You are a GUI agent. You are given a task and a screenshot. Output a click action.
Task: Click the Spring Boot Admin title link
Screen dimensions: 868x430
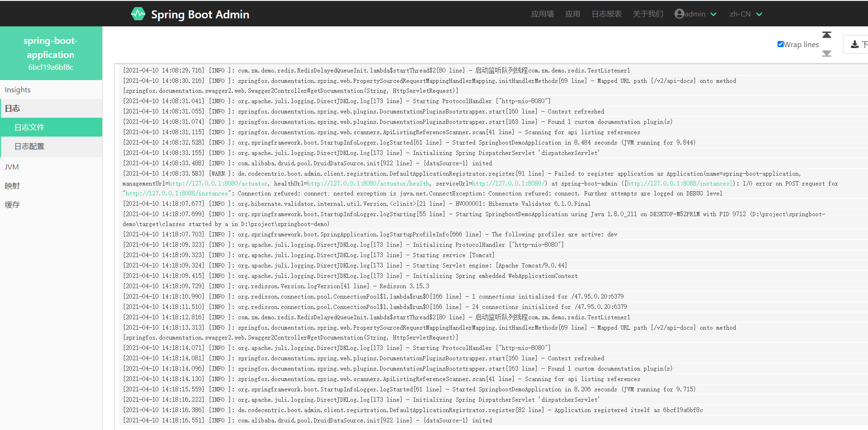click(x=200, y=14)
